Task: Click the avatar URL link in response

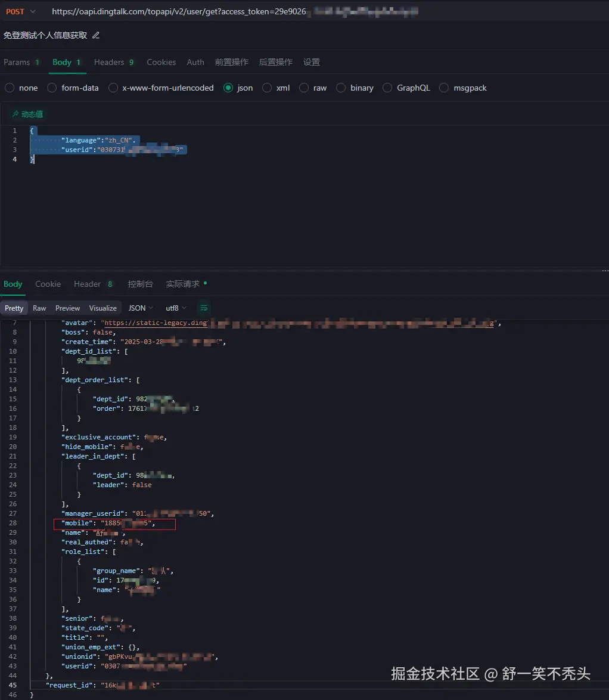Action: point(299,323)
